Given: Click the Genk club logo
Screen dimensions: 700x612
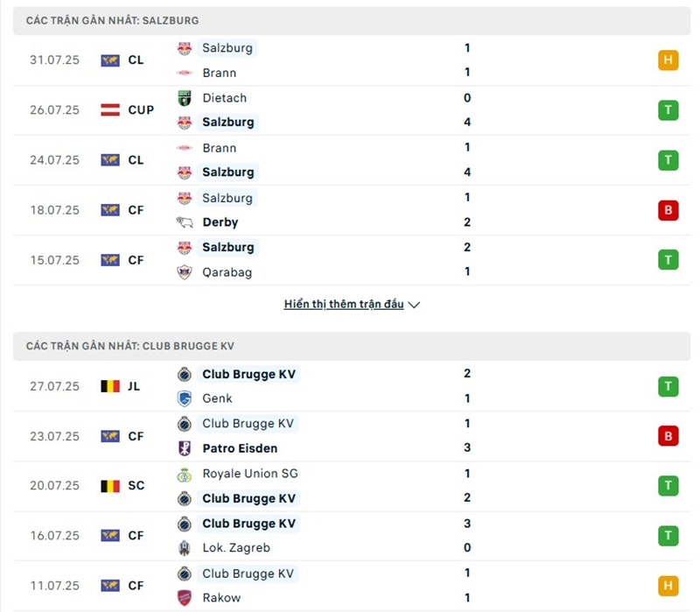Looking at the screenshot, I should [x=185, y=398].
